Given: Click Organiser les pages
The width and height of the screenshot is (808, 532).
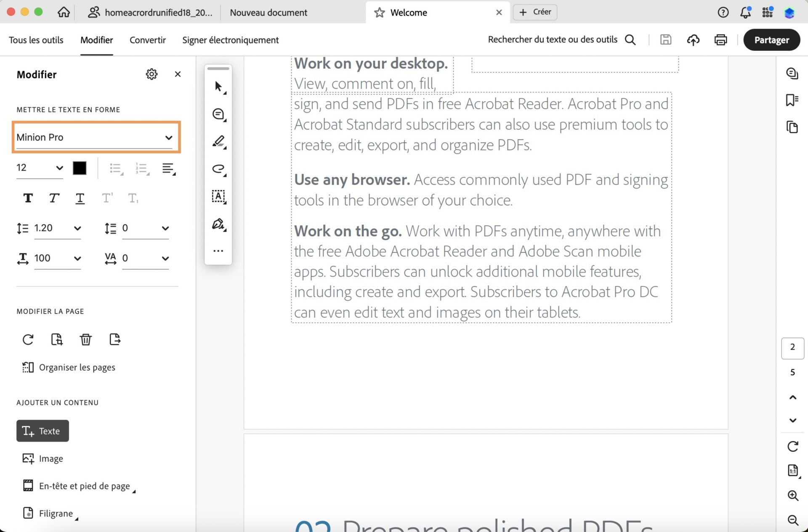Looking at the screenshot, I should tap(77, 368).
